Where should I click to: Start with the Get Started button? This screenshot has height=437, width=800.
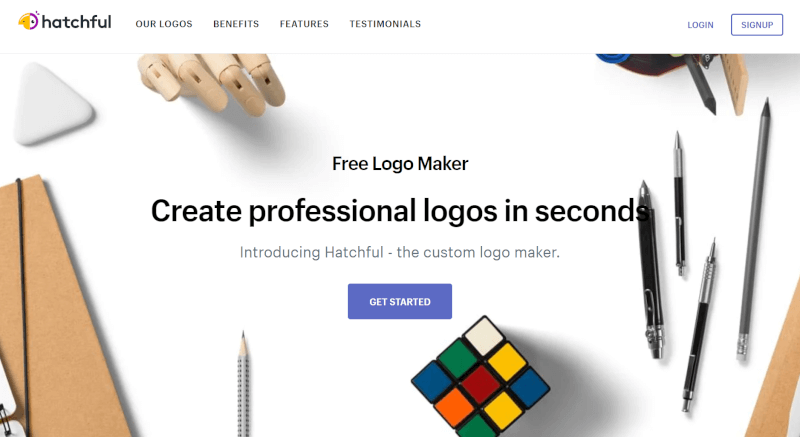click(x=400, y=301)
